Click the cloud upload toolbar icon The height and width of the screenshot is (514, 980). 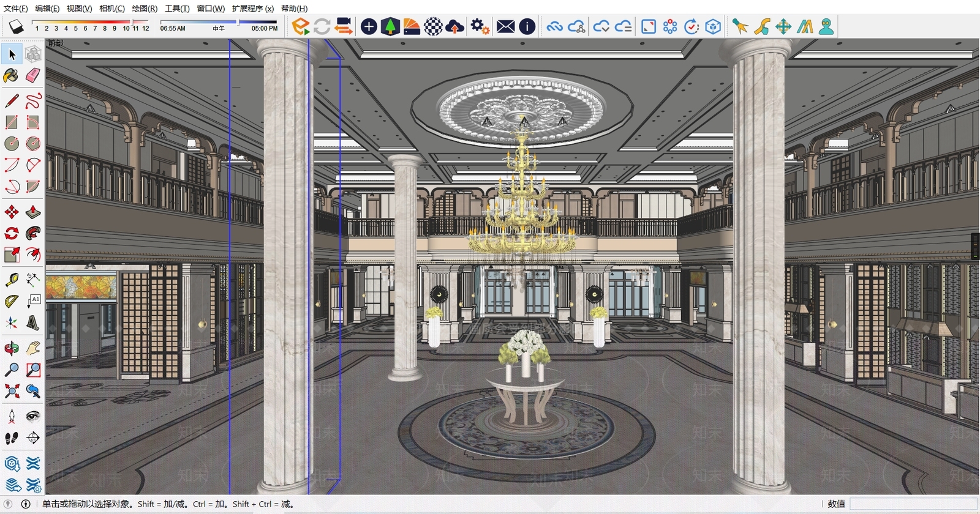click(454, 26)
